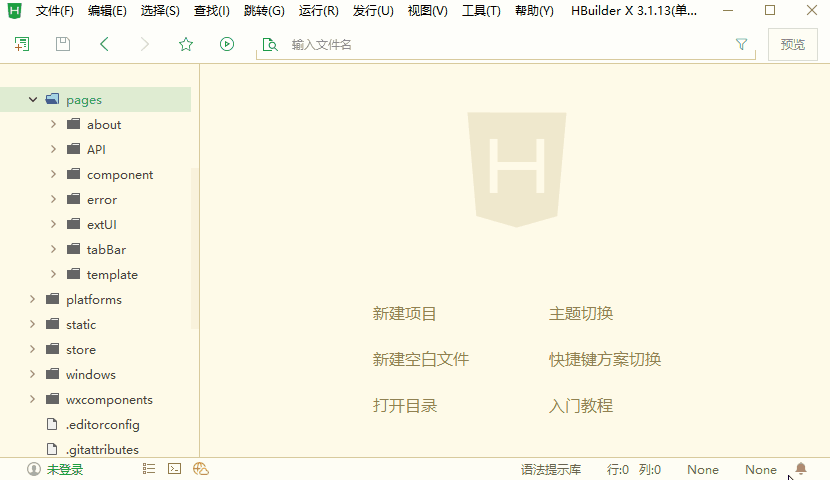Click the 列:0 column indicator

tap(650, 469)
